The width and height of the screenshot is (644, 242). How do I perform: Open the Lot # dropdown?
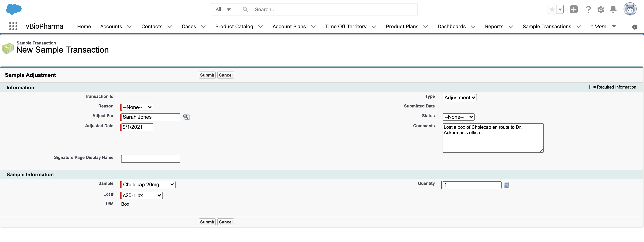point(142,195)
